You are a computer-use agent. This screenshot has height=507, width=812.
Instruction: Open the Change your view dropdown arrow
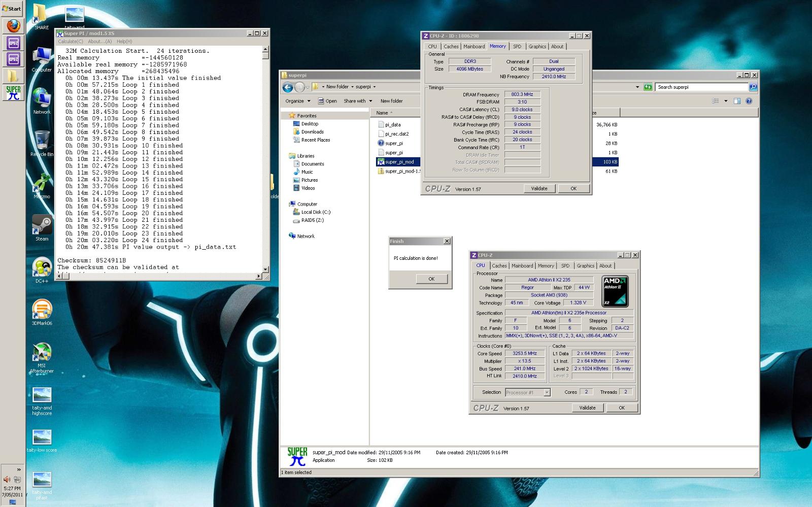726,101
